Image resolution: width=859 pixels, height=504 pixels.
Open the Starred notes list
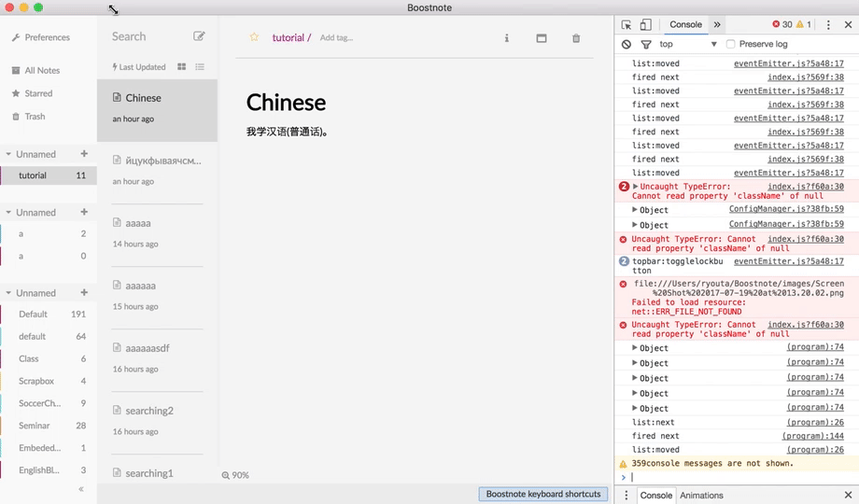(33, 93)
